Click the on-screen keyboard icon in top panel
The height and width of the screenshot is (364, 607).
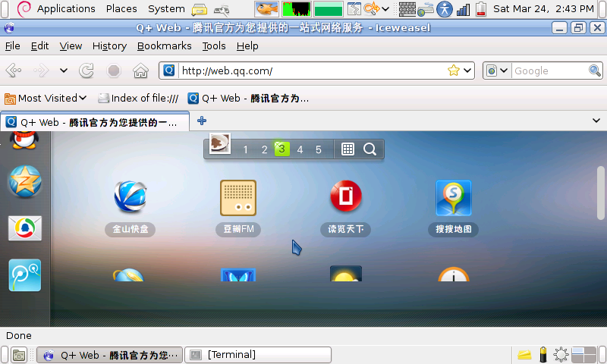click(407, 9)
